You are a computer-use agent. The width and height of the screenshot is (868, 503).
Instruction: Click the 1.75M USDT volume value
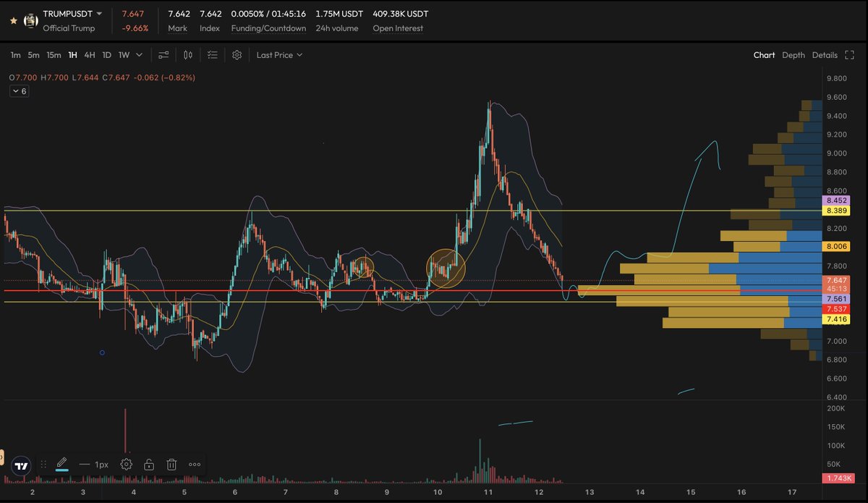(x=339, y=14)
